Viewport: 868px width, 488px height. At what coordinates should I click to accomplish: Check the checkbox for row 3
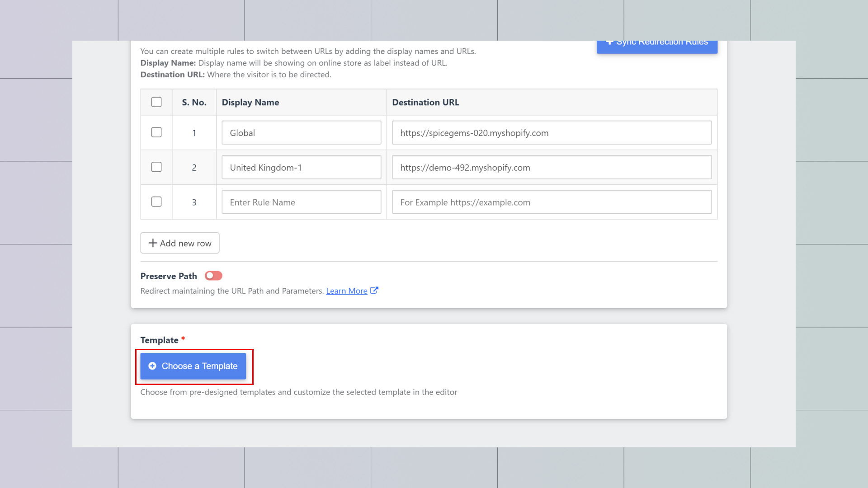coord(156,202)
